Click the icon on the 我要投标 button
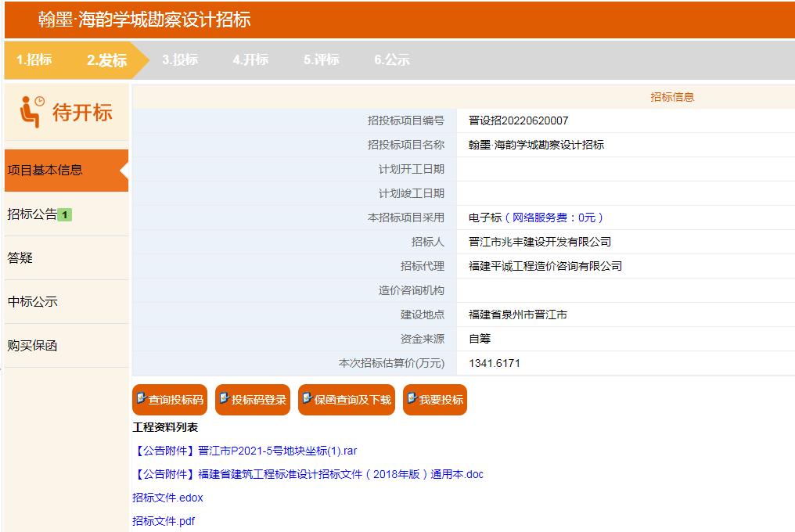The image size is (795, 532). tap(412, 399)
